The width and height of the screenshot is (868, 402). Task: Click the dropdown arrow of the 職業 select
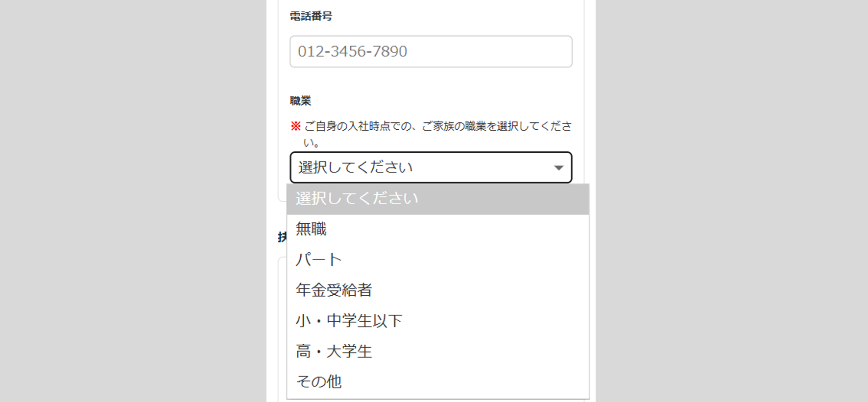pyautogui.click(x=558, y=168)
